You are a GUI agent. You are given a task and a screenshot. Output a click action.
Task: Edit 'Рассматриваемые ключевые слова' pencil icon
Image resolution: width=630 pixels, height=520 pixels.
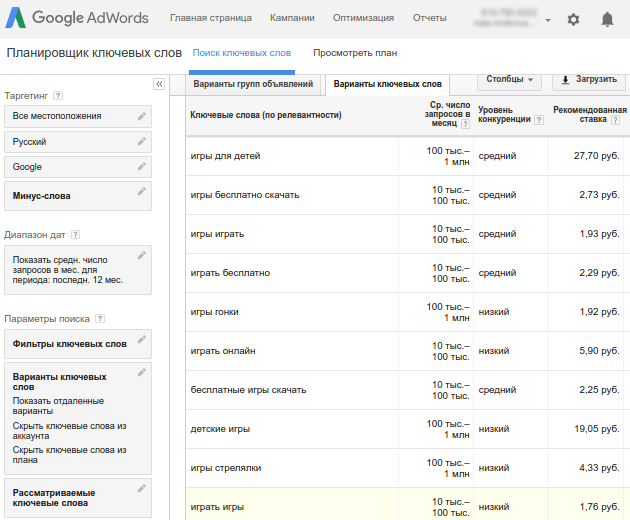141,489
